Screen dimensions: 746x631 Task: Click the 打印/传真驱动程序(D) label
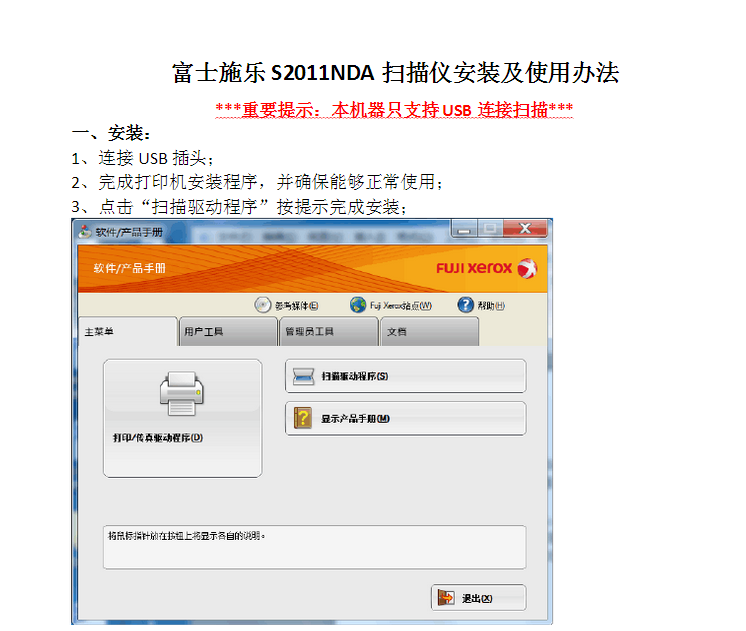tap(158, 437)
